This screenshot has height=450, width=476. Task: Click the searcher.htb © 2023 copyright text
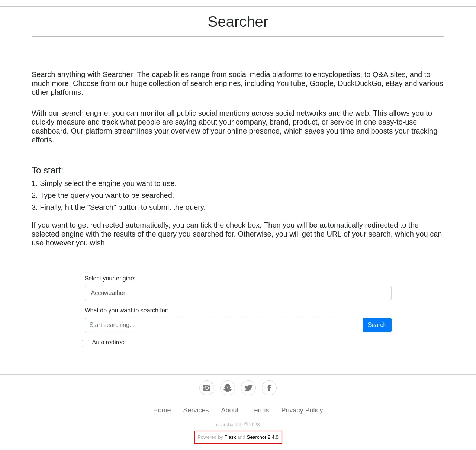238,425
